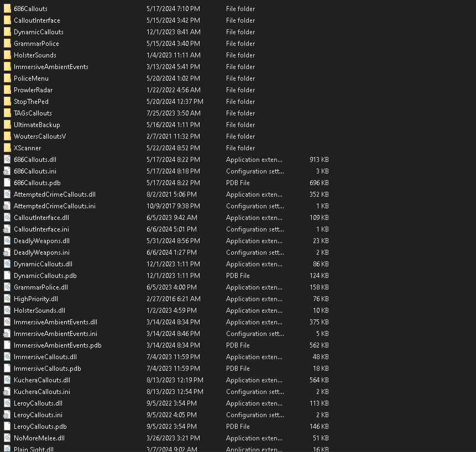Image resolution: width=476 pixels, height=452 pixels.
Task: Click the 686Callouts.dll file icon
Action: click(7, 160)
